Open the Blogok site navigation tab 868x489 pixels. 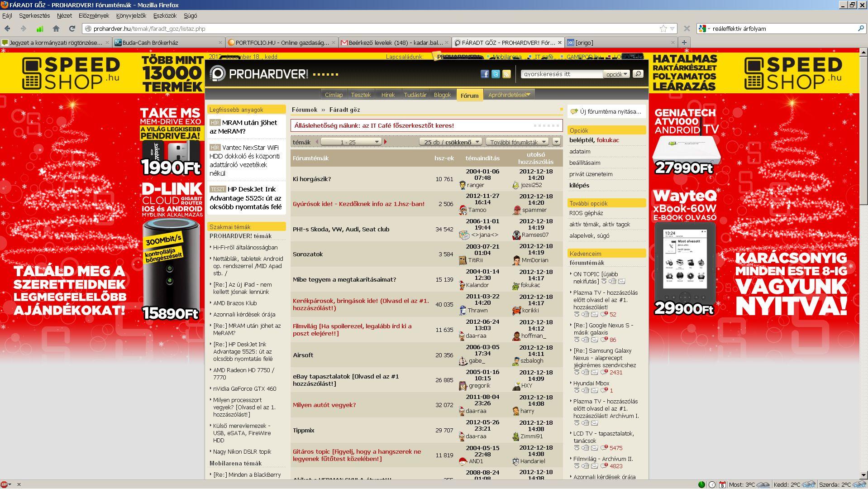pyautogui.click(x=442, y=95)
